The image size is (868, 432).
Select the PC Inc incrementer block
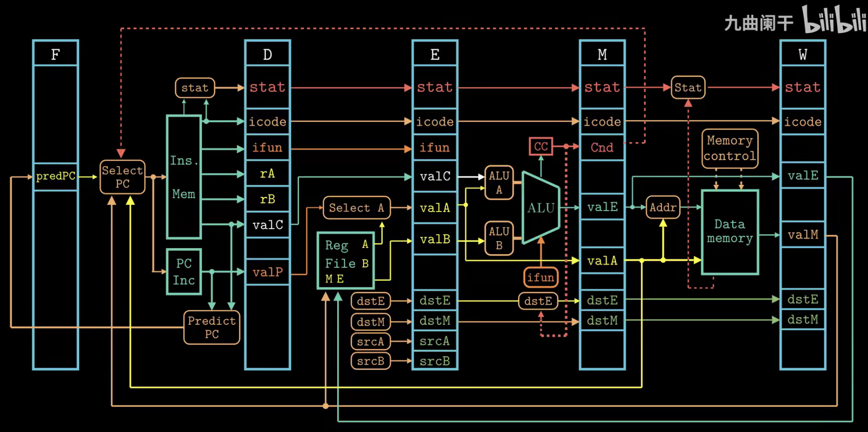click(x=184, y=272)
